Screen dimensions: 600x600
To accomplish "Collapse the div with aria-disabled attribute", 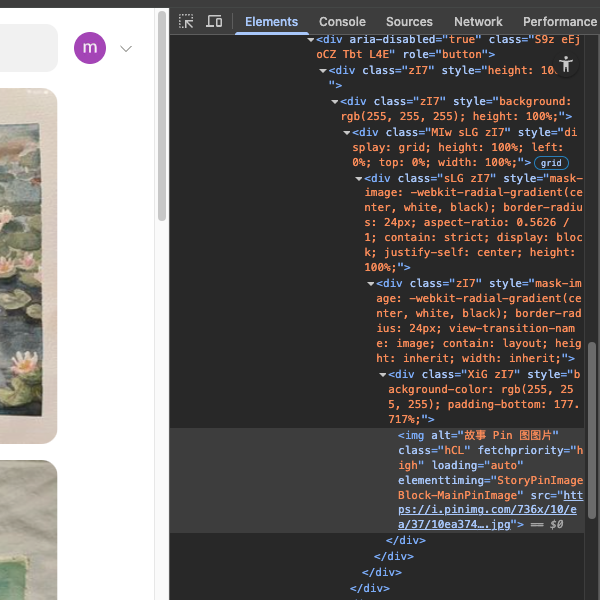I will [311, 39].
